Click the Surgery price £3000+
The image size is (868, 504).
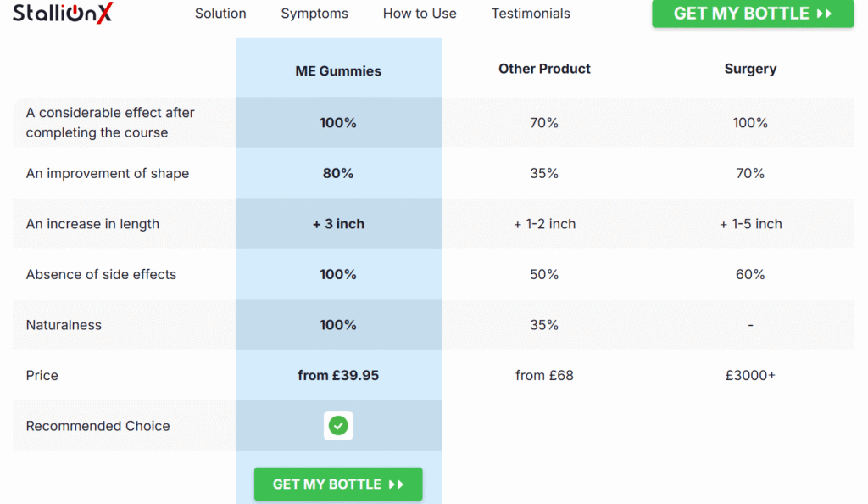click(x=750, y=375)
